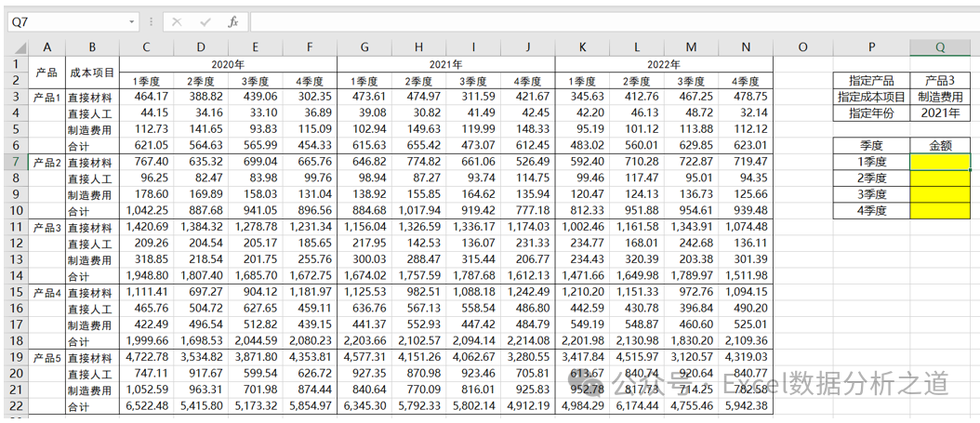Select yellow amount cell beside 3季度 in column P
Image resolution: width=980 pixels, height=423 pixels.
941,194
